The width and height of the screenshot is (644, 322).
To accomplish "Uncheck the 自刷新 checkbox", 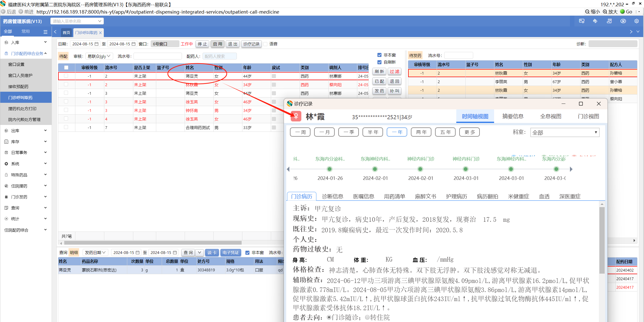I will point(379,62).
